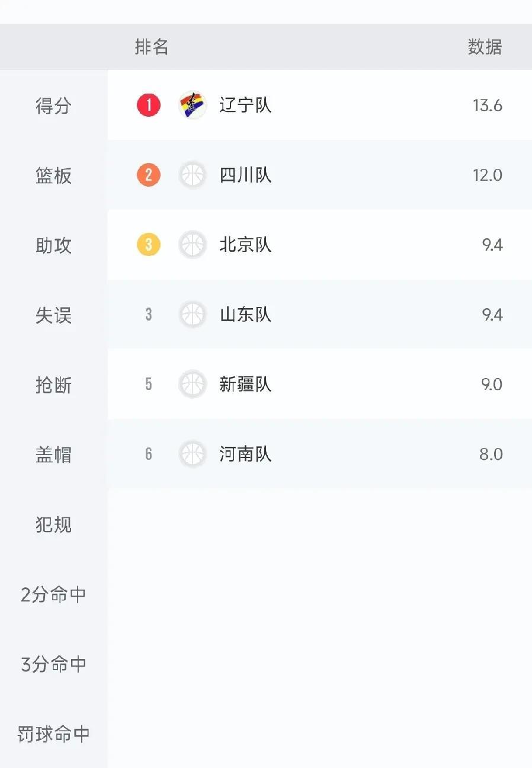
Task: Click the basketball icon beside 山东队
Action: tap(193, 315)
